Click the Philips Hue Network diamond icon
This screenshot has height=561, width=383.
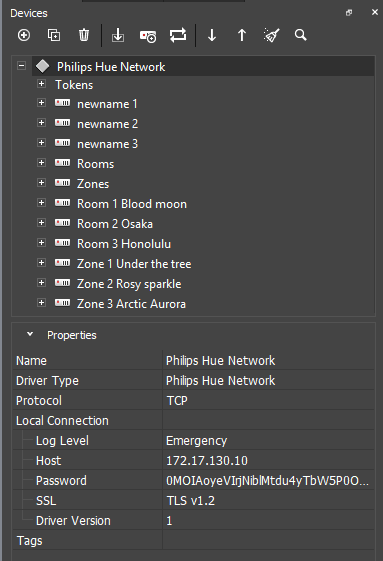tap(43, 66)
